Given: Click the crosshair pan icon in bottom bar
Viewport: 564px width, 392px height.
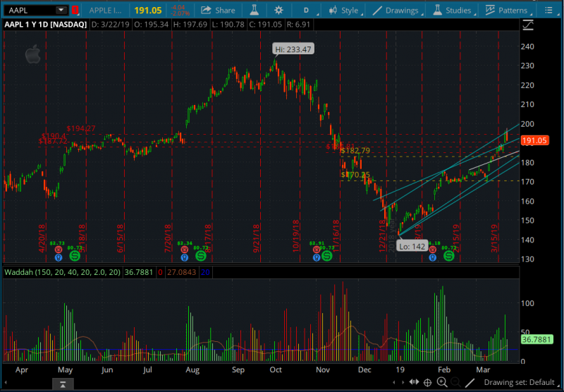Looking at the screenshot, I should (x=427, y=383).
